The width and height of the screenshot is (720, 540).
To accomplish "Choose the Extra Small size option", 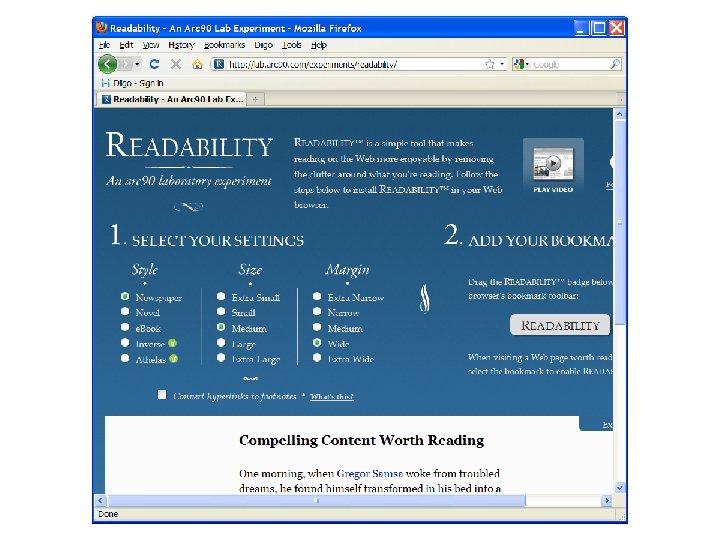I will pyautogui.click(x=221, y=296).
